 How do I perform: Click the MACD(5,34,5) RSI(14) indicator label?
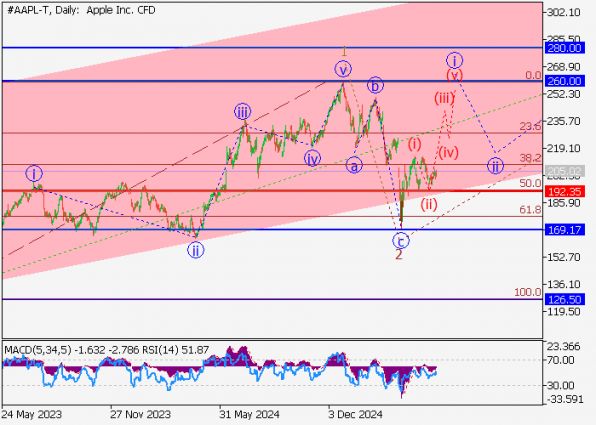click(x=107, y=350)
